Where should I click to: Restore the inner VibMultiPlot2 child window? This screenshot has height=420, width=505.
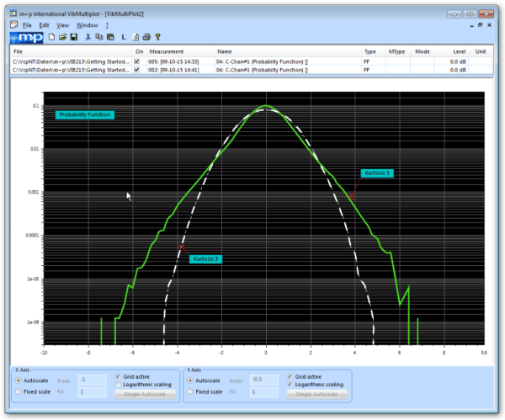point(481,25)
